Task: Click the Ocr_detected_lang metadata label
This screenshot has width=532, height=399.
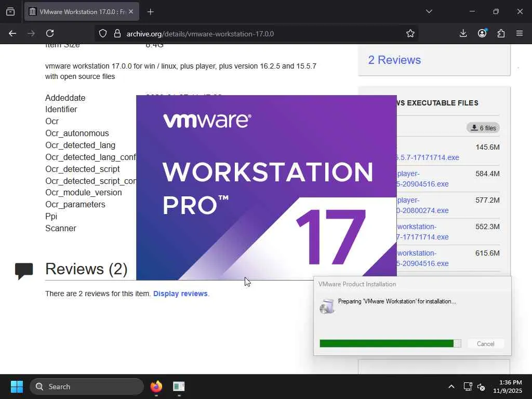Action: click(80, 145)
